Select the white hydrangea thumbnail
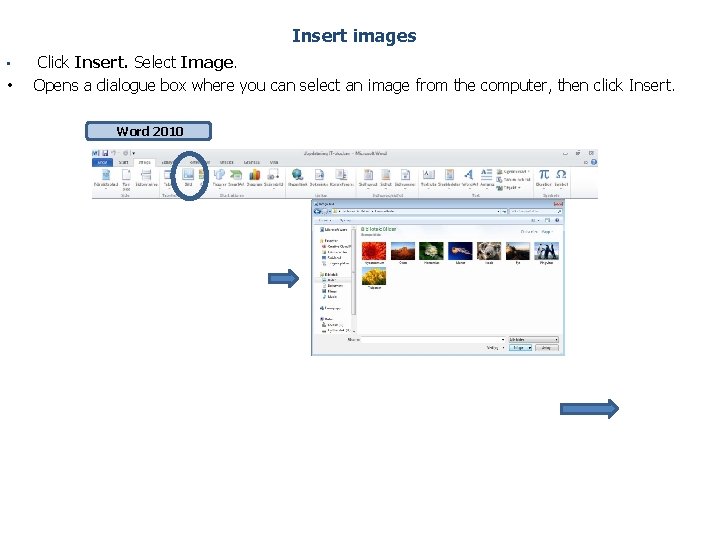The width and height of the screenshot is (720, 540). pyautogui.click(x=431, y=251)
